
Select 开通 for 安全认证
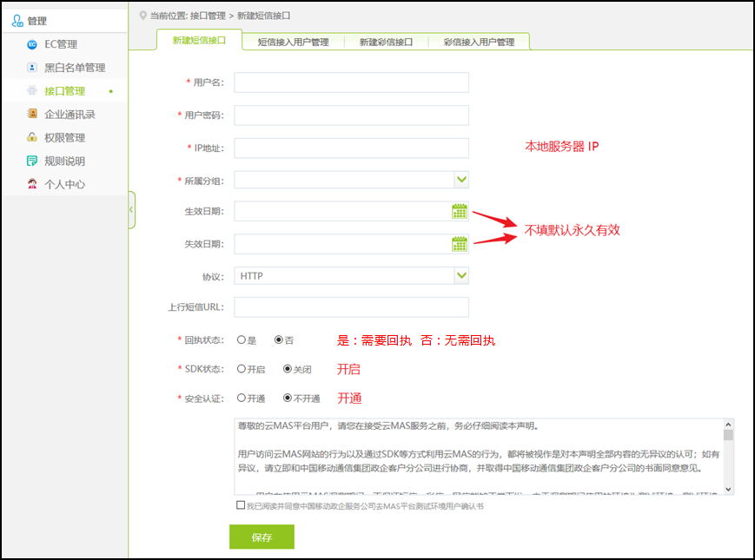click(x=242, y=398)
